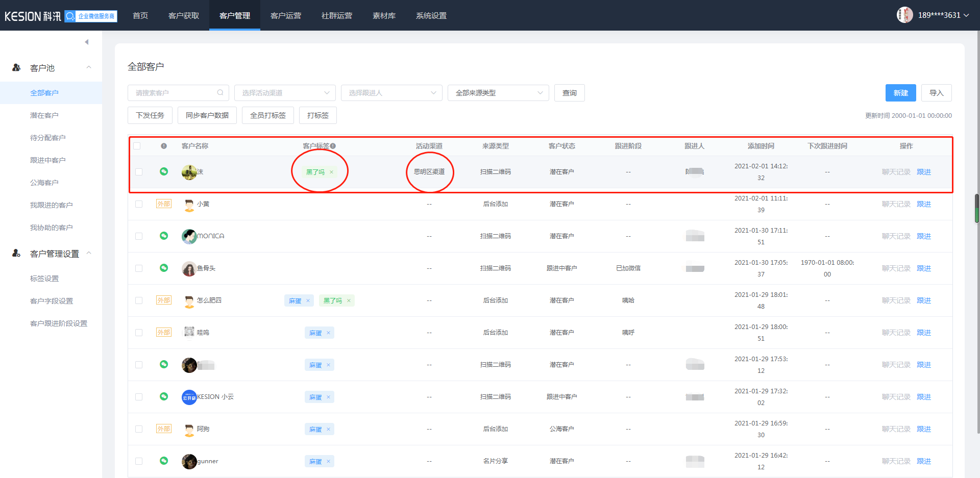The width and height of the screenshot is (980, 478).
Task: Toggle the select-all checkbox in table header
Action: point(137,146)
